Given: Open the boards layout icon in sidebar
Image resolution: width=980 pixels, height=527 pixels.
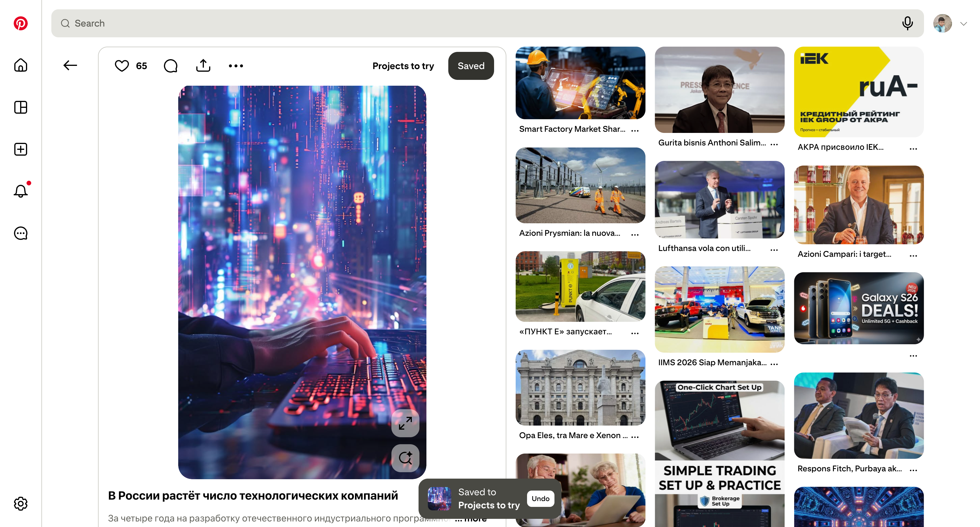Looking at the screenshot, I should click(x=20, y=107).
